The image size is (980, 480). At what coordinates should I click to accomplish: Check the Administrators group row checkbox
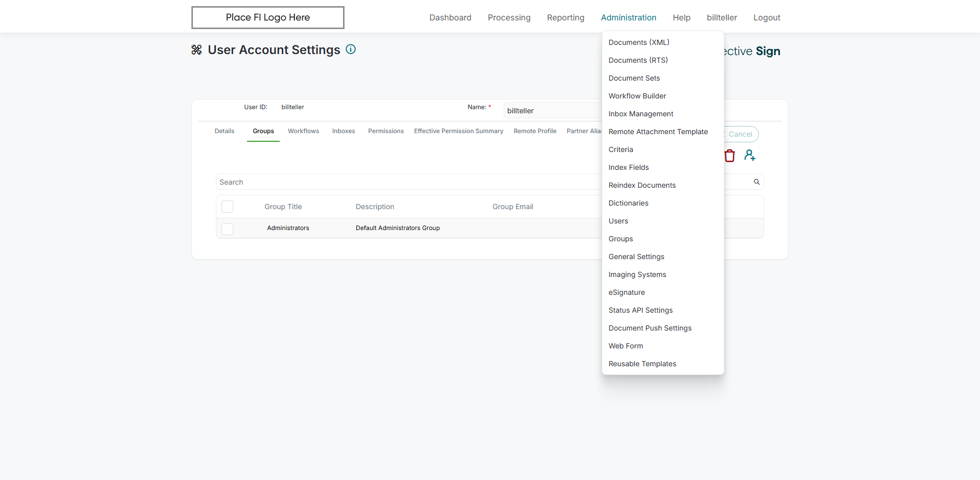(228, 229)
